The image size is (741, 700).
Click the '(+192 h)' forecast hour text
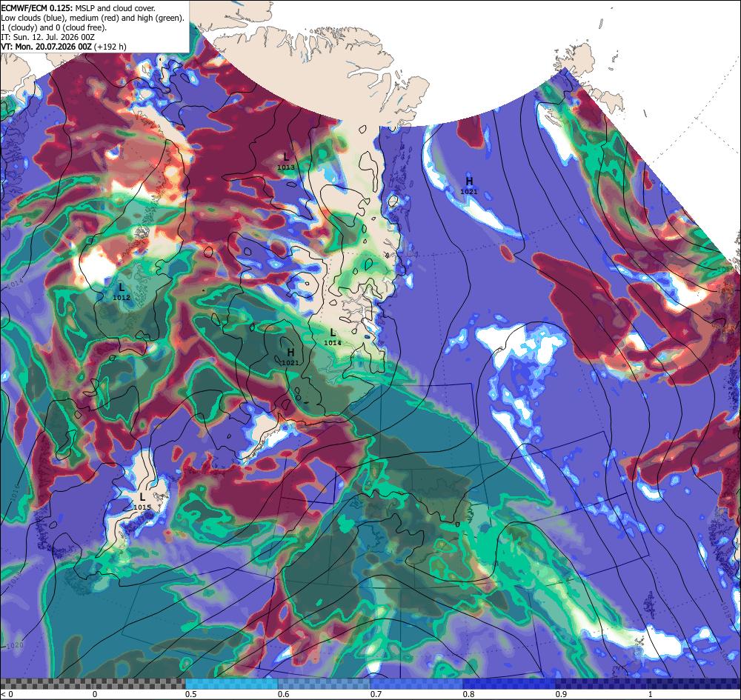point(110,47)
